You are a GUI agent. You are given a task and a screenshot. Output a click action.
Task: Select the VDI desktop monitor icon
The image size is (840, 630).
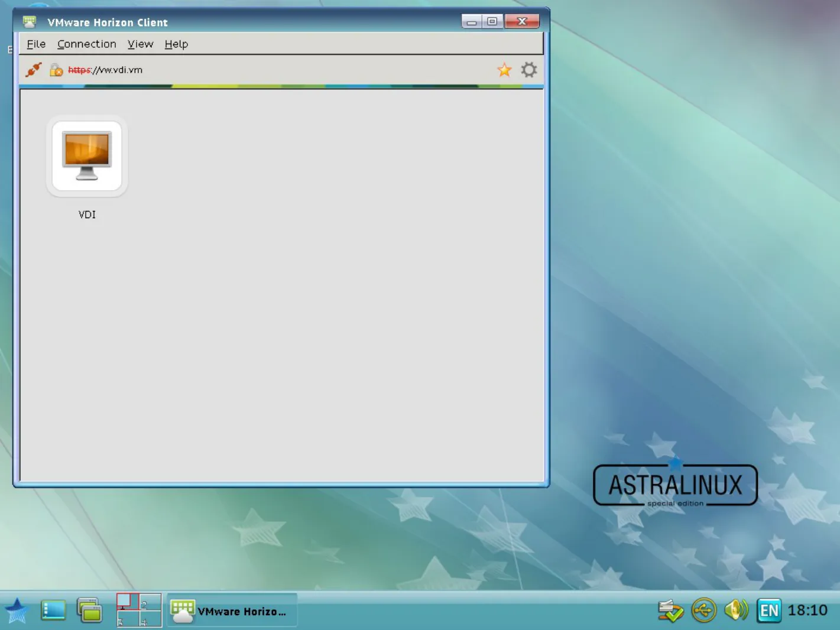[x=87, y=156]
